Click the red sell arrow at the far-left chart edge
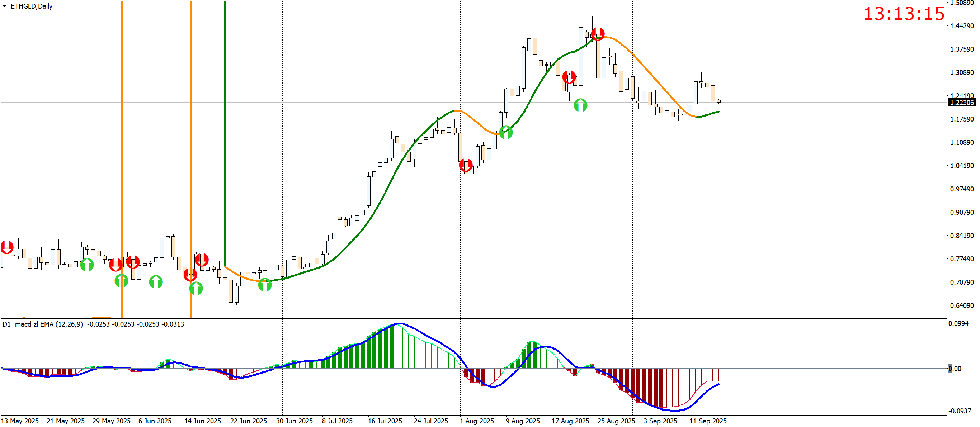 click(6, 247)
